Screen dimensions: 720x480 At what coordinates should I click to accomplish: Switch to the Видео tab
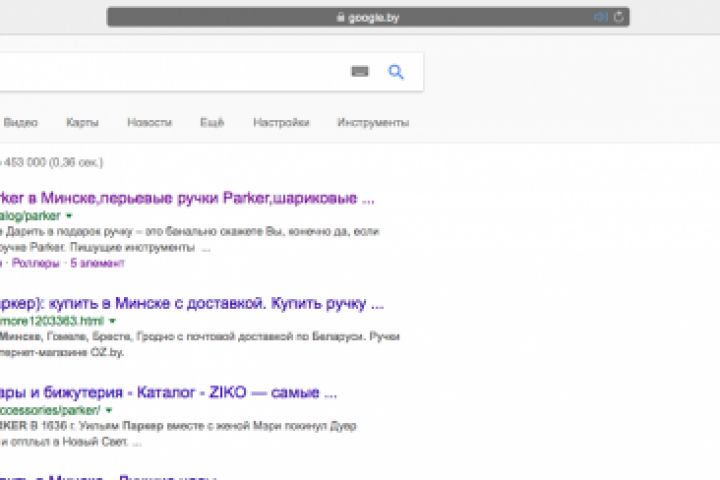pyautogui.click(x=21, y=123)
